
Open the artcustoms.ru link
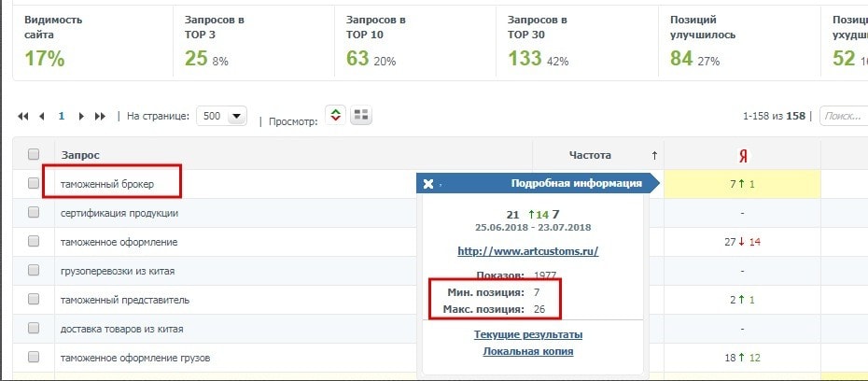(527, 251)
